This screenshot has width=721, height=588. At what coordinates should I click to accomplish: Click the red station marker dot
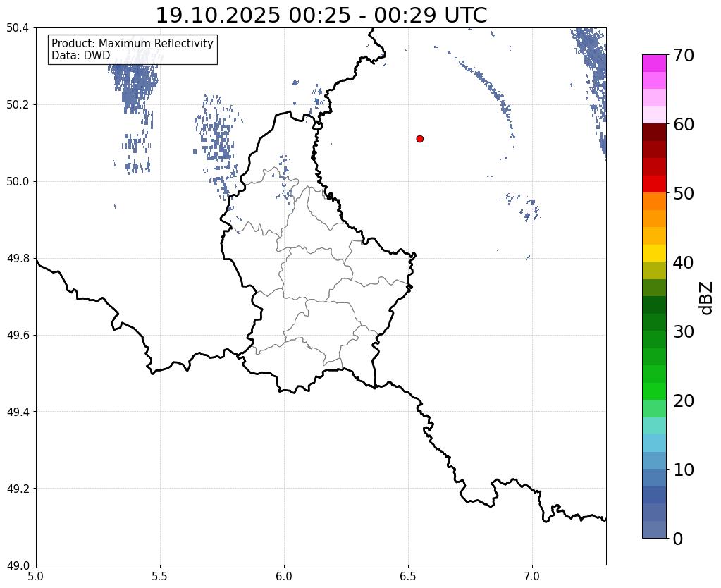click(x=419, y=138)
